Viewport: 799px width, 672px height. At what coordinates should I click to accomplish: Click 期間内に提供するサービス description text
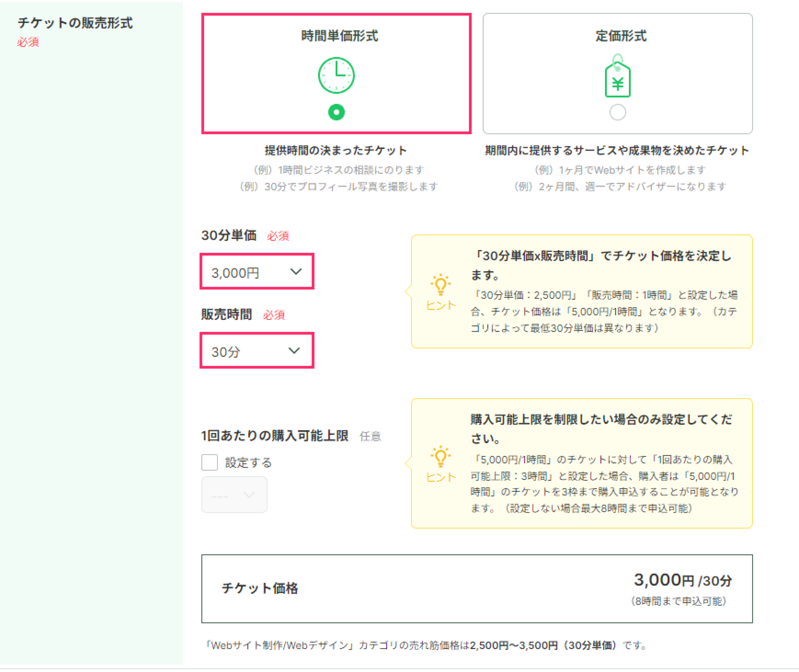click(617, 151)
